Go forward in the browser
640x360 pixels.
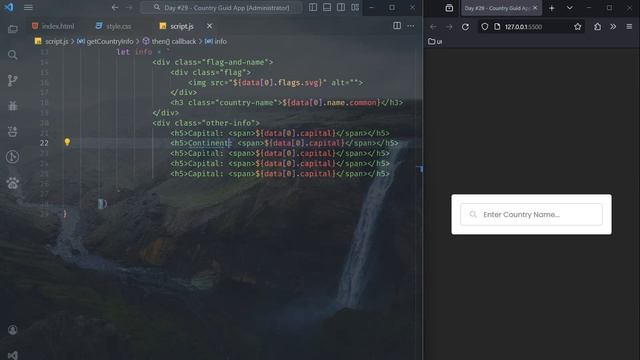click(449, 27)
